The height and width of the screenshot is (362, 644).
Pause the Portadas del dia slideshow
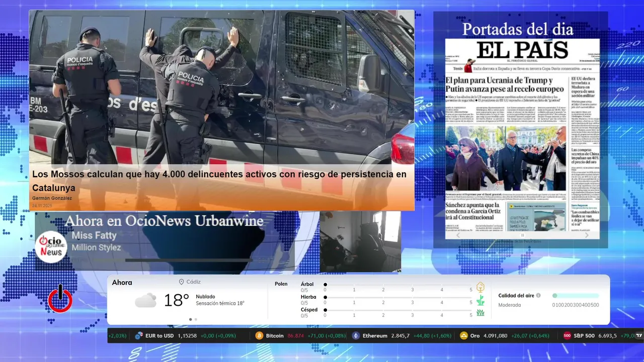[522, 235]
